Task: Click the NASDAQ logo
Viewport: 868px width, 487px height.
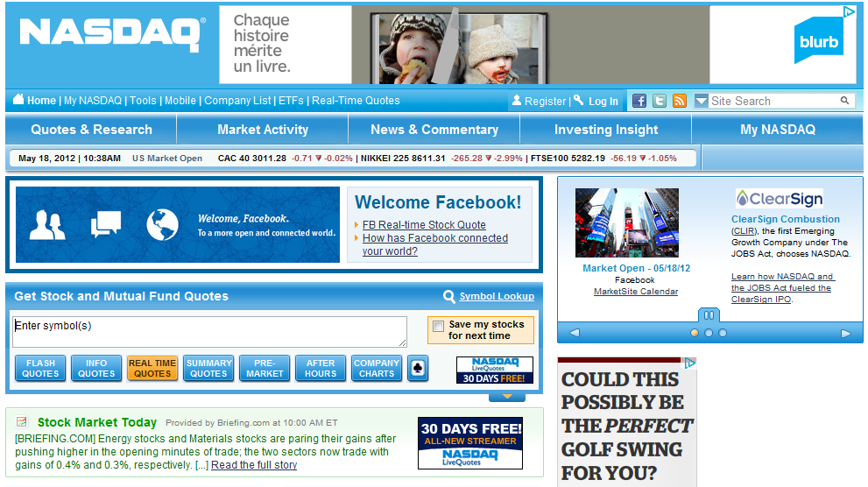Action: tap(112, 34)
